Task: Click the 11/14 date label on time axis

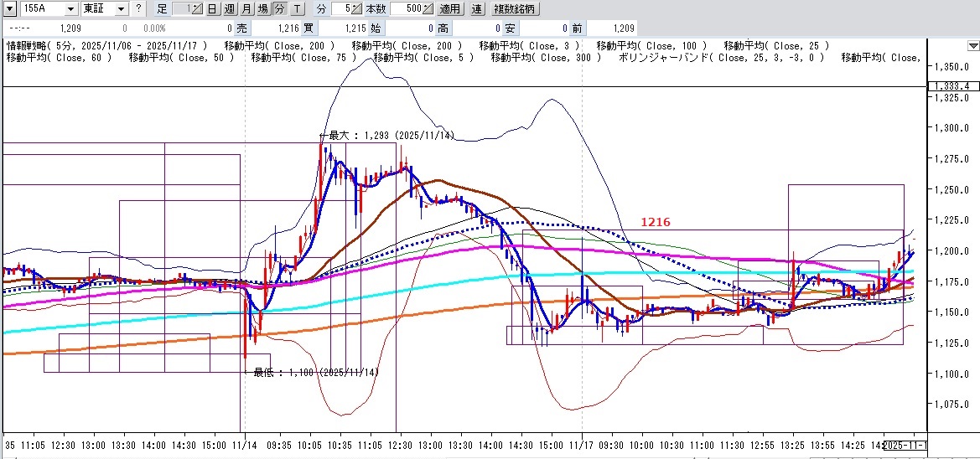Action: point(246,446)
